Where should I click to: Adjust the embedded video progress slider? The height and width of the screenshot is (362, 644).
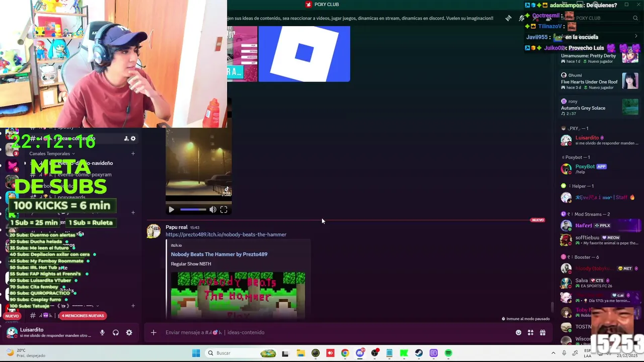(x=193, y=210)
